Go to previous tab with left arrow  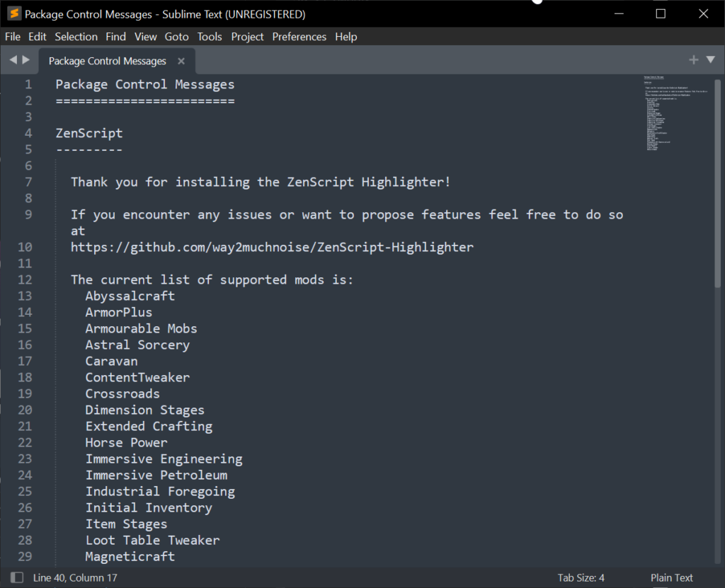(13, 59)
